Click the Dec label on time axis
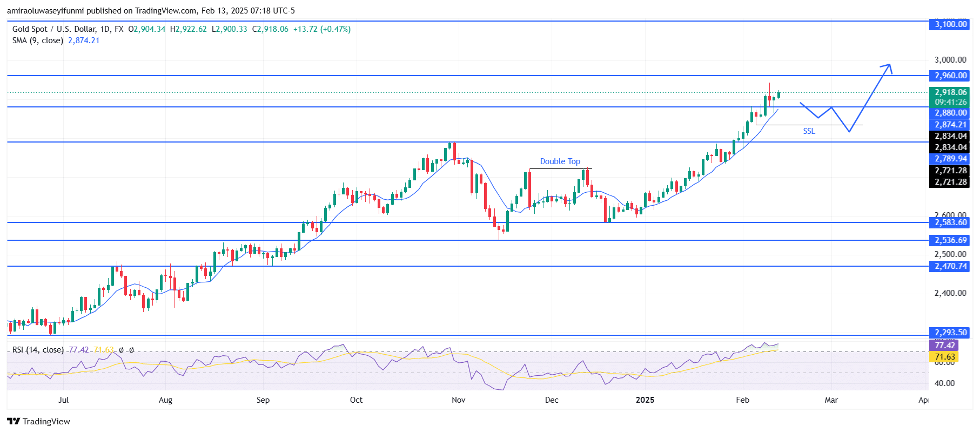Image resolution: width=980 pixels, height=433 pixels. [x=552, y=400]
